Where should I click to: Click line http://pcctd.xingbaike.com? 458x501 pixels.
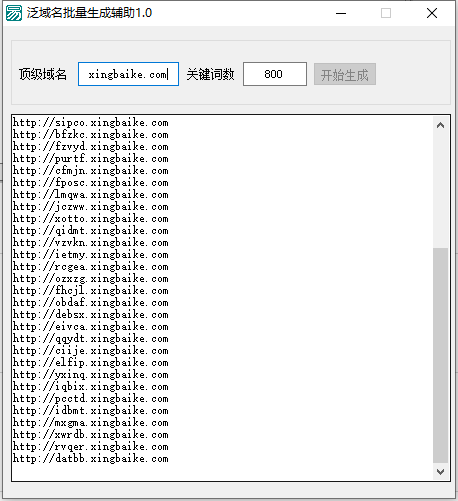pos(91,399)
